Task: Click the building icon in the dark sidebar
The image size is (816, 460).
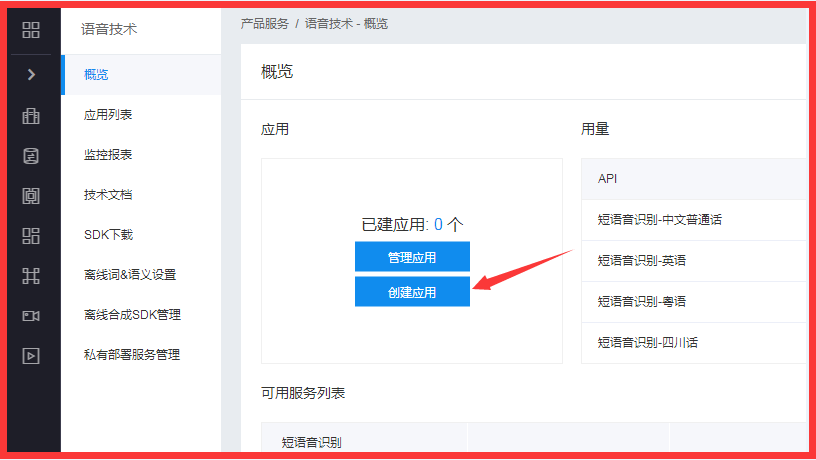Action: click(31, 116)
